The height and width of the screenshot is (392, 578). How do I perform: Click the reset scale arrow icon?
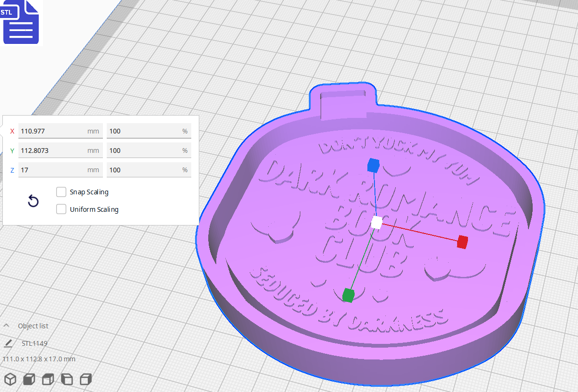pos(33,201)
